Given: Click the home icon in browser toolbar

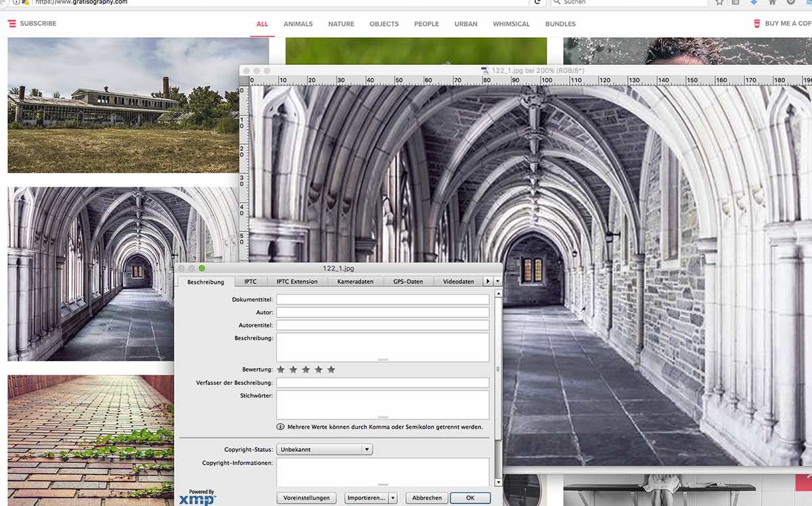Looking at the screenshot, I should coord(772,2).
